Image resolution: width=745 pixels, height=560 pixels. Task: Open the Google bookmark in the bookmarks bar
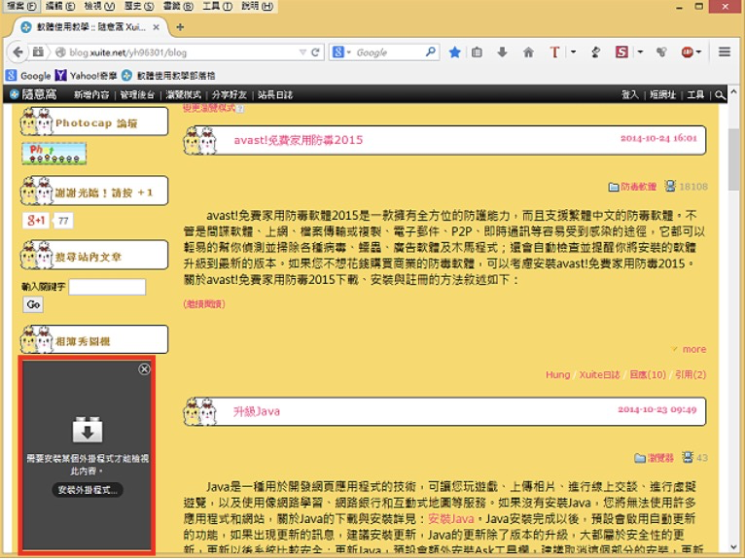pos(29,76)
